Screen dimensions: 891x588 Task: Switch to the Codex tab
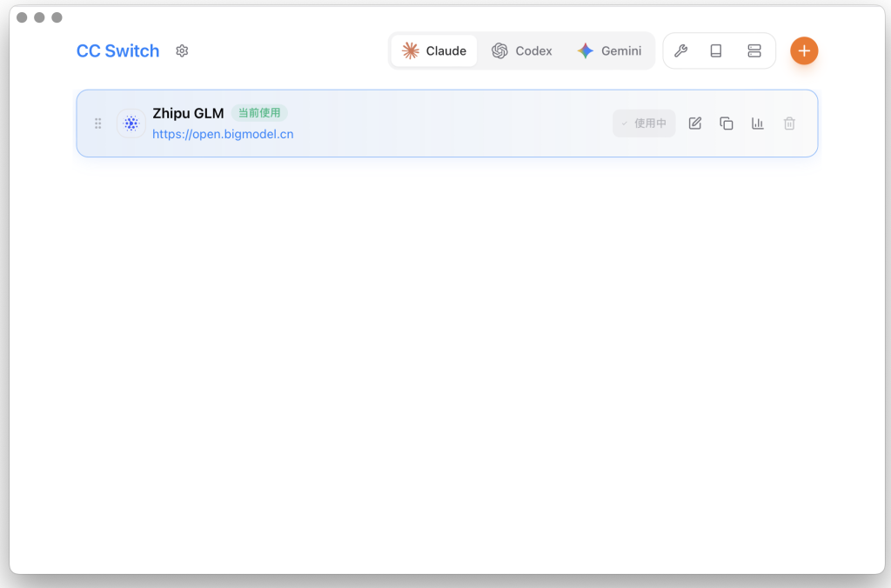pyautogui.click(x=522, y=51)
